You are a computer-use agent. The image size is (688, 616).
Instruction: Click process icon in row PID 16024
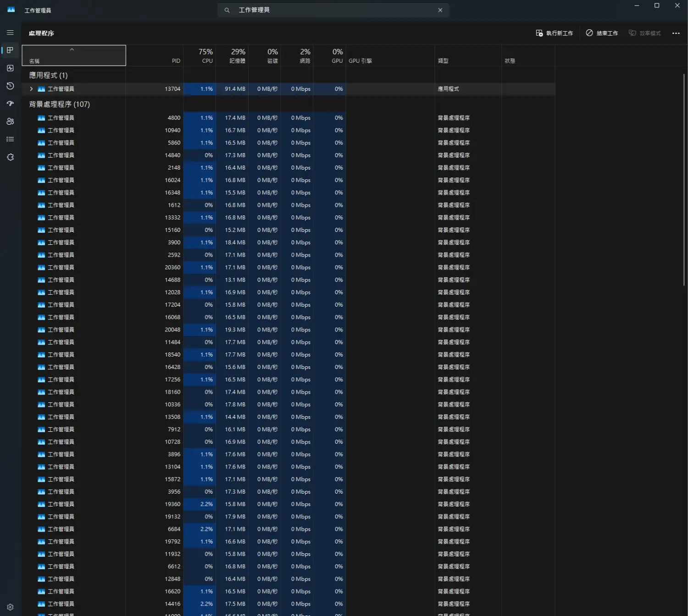point(41,180)
